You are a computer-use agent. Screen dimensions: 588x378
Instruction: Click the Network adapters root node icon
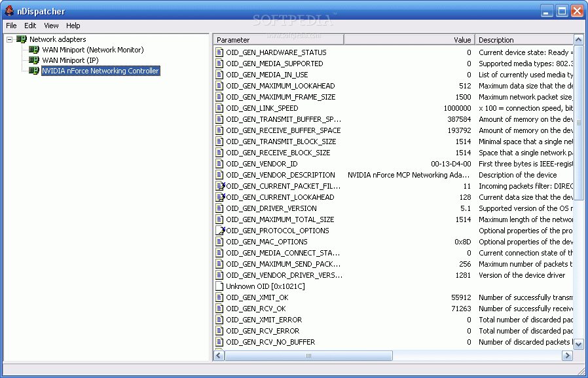[x=22, y=39]
